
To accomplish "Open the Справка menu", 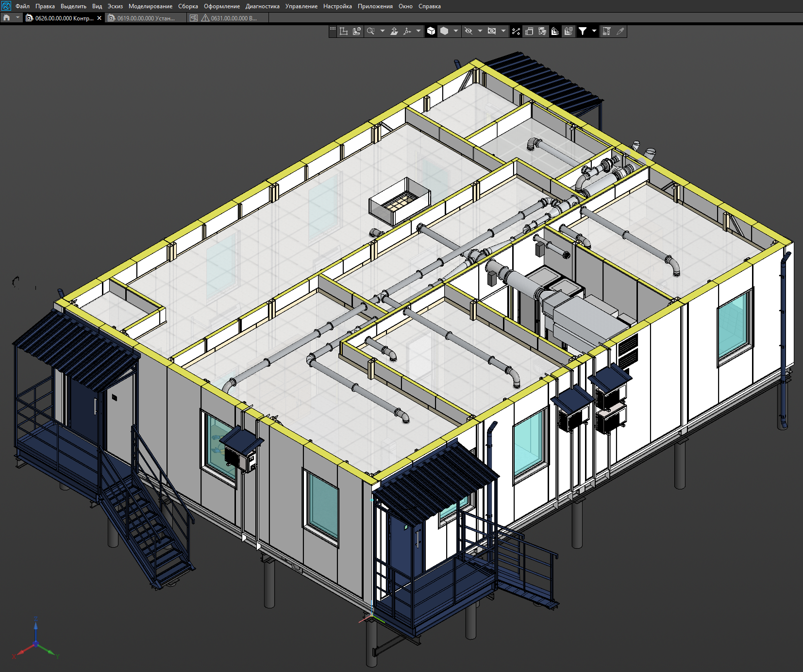I will click(x=429, y=6).
